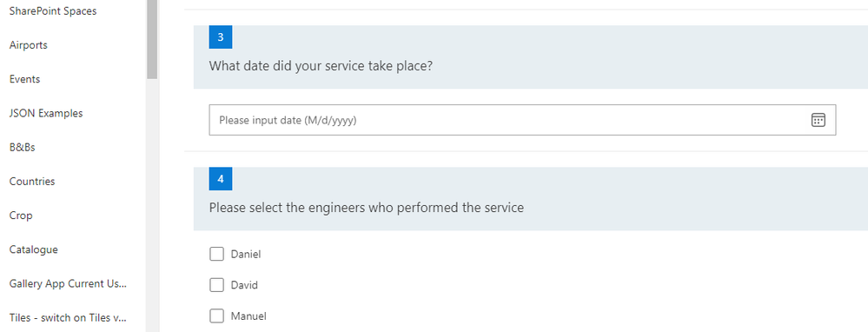Open SharePoint Spaces in sidebar
The width and height of the screenshot is (868, 332).
click(53, 11)
